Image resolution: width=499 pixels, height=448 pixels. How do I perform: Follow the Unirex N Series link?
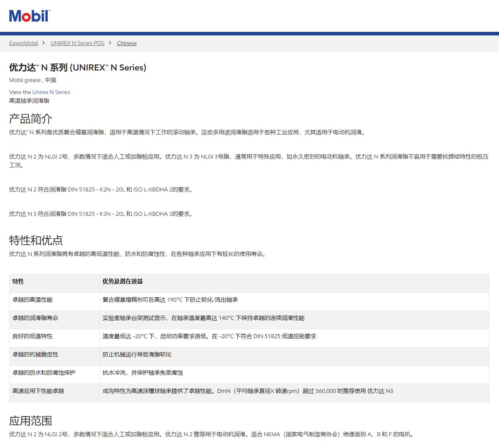point(51,92)
